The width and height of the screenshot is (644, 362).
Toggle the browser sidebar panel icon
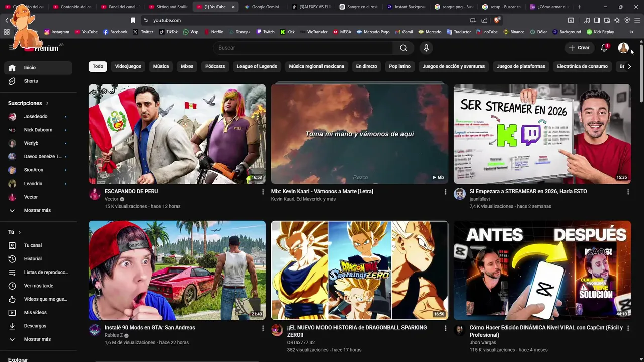point(597,20)
